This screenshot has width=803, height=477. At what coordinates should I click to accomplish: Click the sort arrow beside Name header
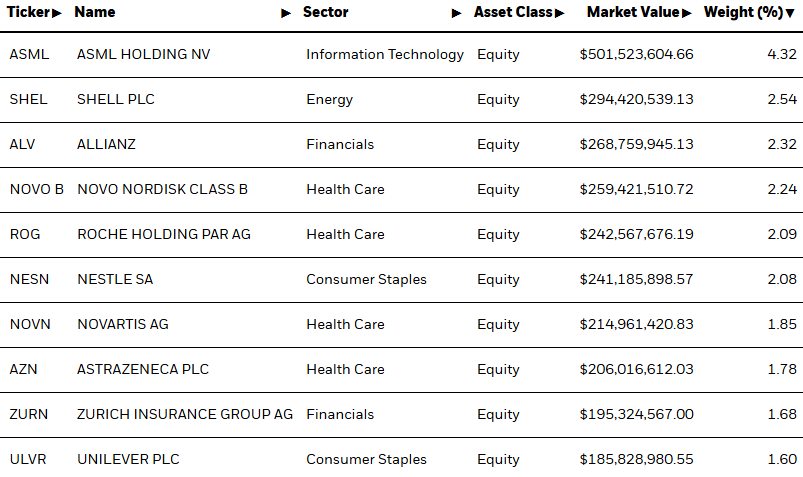(x=286, y=13)
